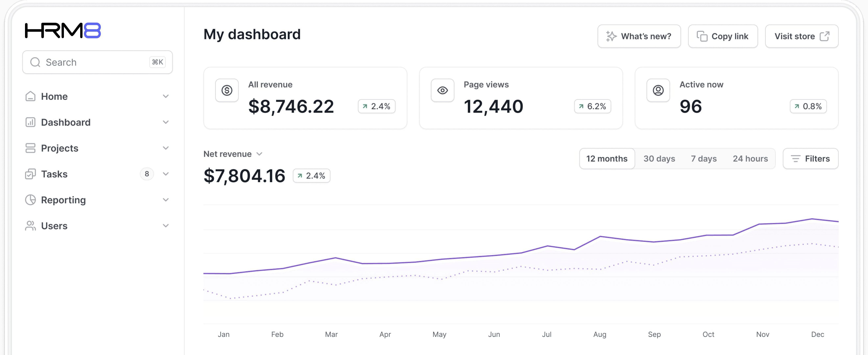868x355 pixels.
Task: Expand the Dashboard menu chevron
Action: coord(165,122)
